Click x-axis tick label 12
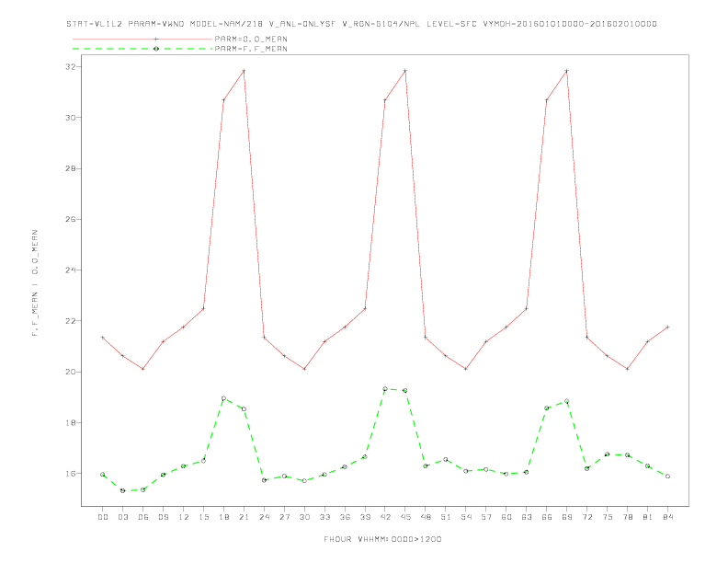Viewport: 728px width, 563px height. [x=184, y=517]
